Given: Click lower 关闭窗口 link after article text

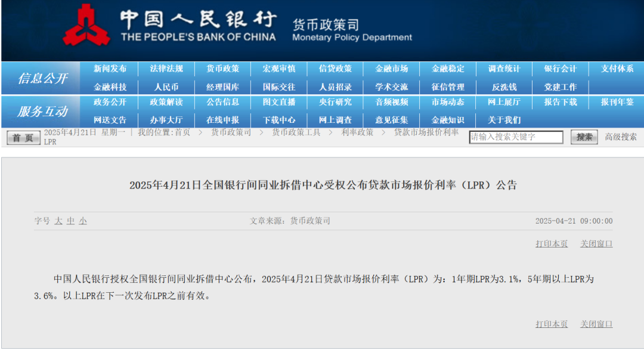Looking at the screenshot, I should [x=596, y=324].
